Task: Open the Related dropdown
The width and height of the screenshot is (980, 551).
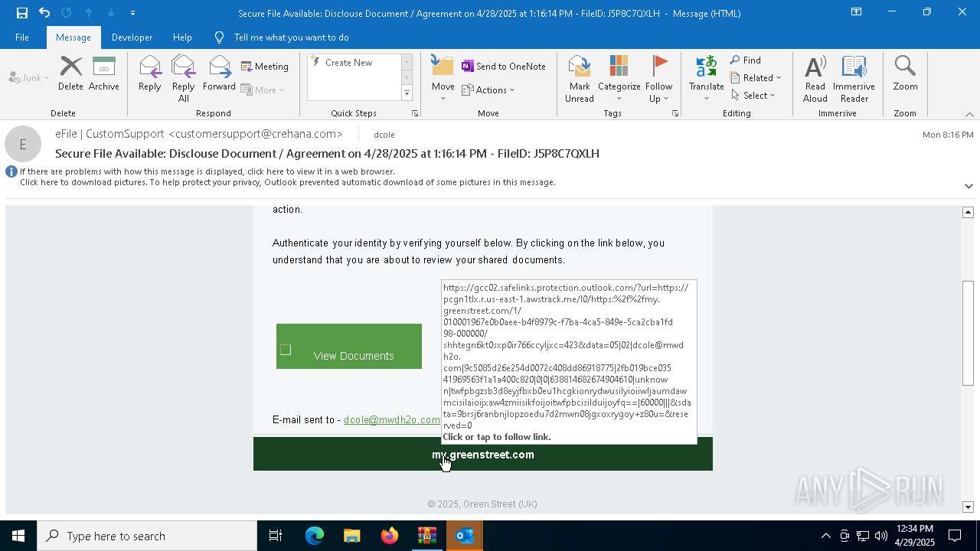Action: [756, 77]
